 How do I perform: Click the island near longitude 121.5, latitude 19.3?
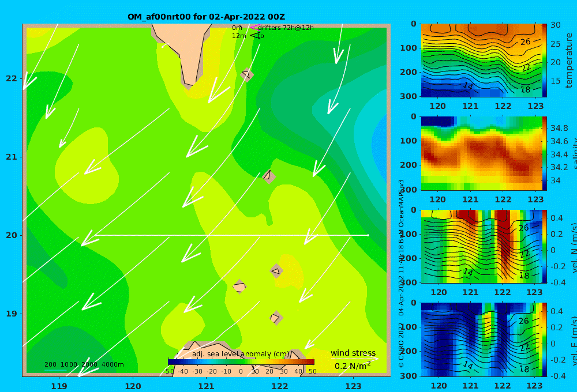[x=239, y=287]
